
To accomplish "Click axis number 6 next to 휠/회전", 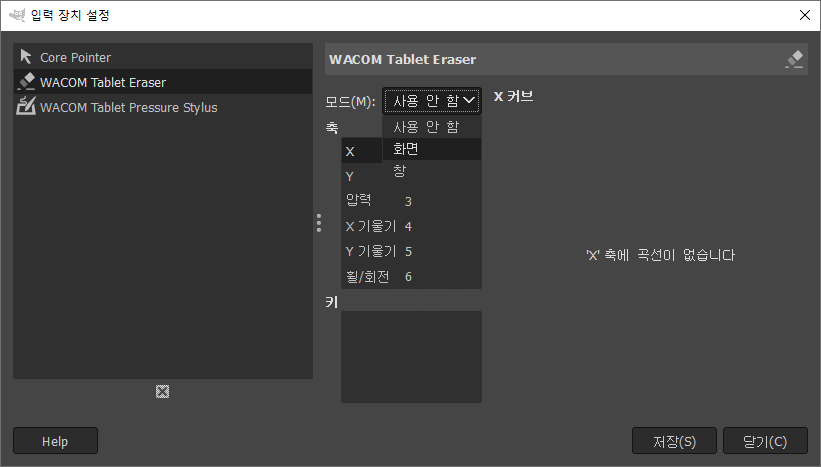I will (x=408, y=277).
